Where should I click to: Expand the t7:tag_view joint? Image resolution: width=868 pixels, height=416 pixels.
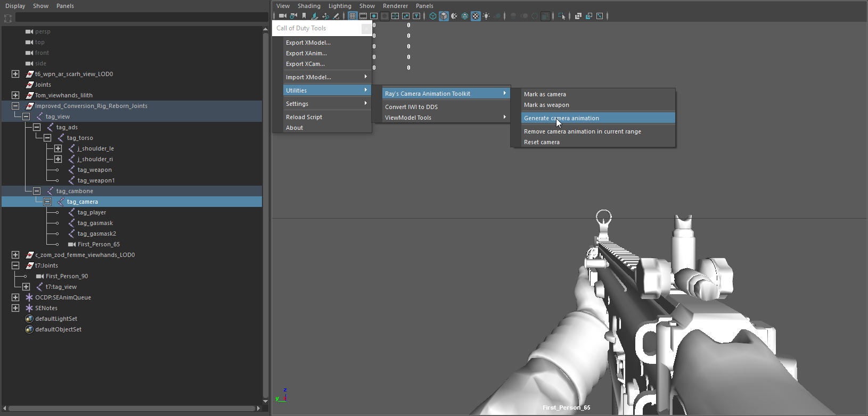click(x=26, y=287)
